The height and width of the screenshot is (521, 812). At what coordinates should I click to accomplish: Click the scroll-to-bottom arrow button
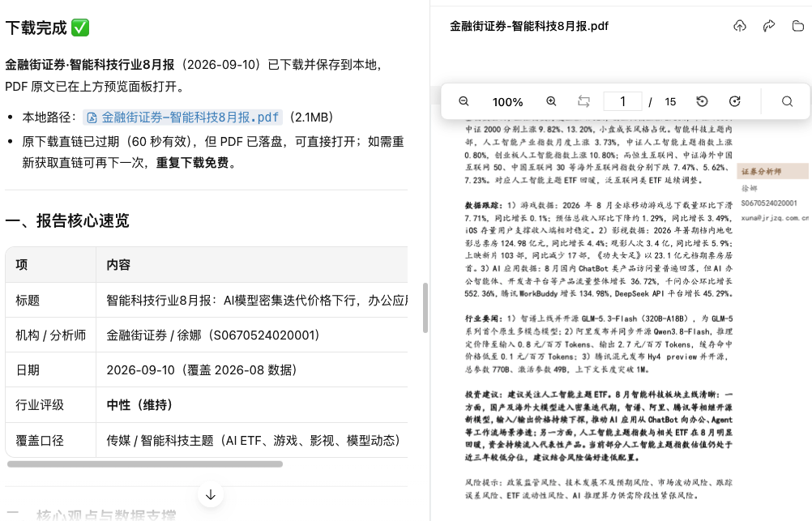(210, 494)
